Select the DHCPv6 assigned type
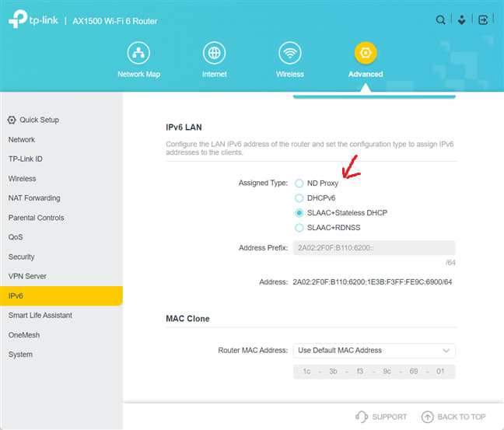This screenshot has width=504, height=430. 299,198
